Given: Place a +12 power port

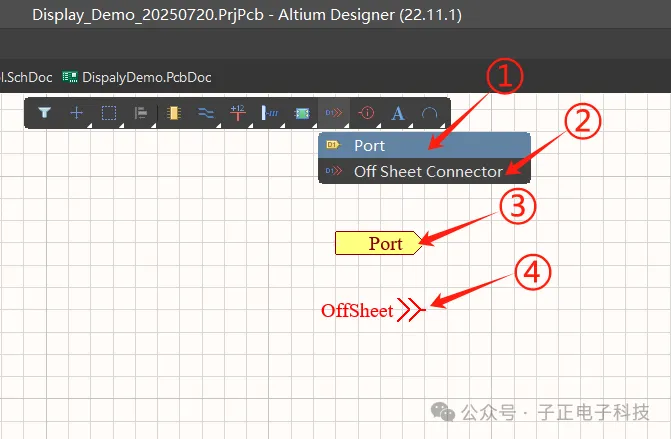Looking at the screenshot, I should pos(238,113).
